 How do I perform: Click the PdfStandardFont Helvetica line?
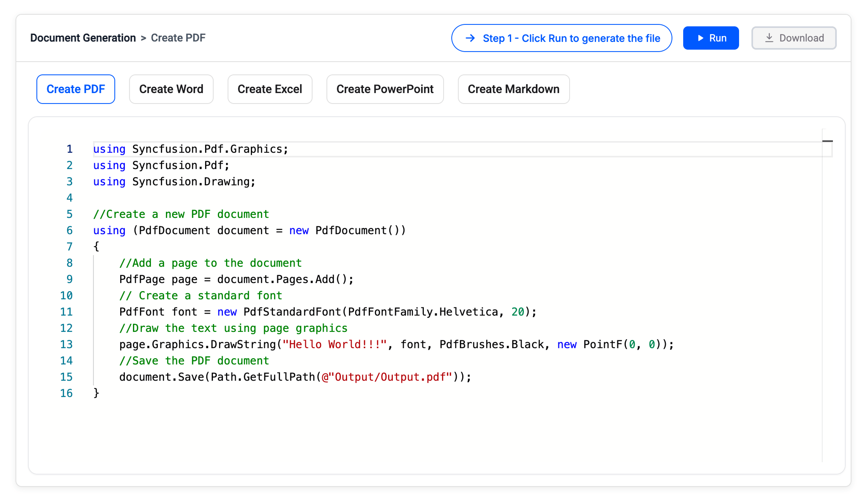(x=328, y=312)
